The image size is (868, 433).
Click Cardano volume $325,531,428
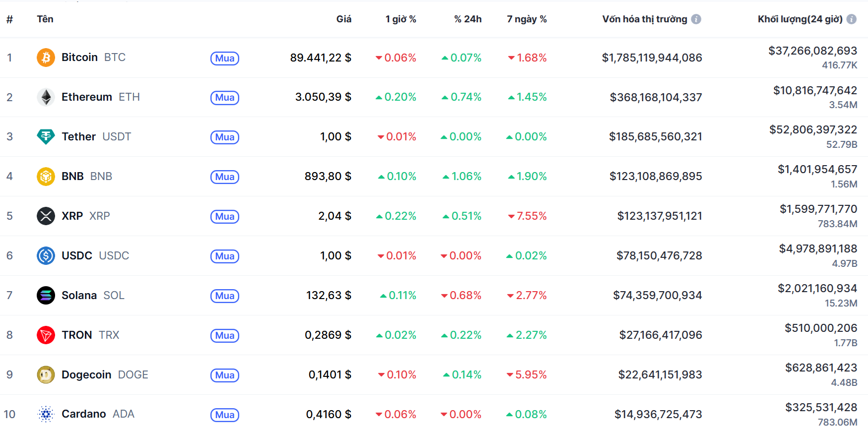pos(821,407)
